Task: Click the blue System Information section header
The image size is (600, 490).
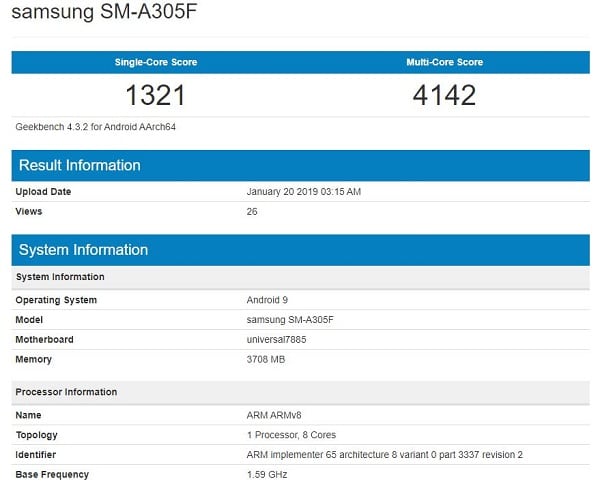Action: pyautogui.click(x=300, y=250)
